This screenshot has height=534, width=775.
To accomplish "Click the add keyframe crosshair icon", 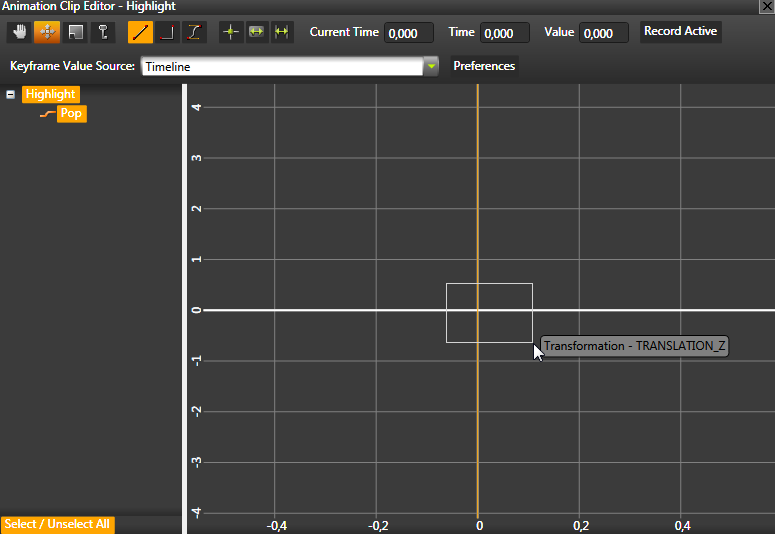I will pyautogui.click(x=231, y=32).
